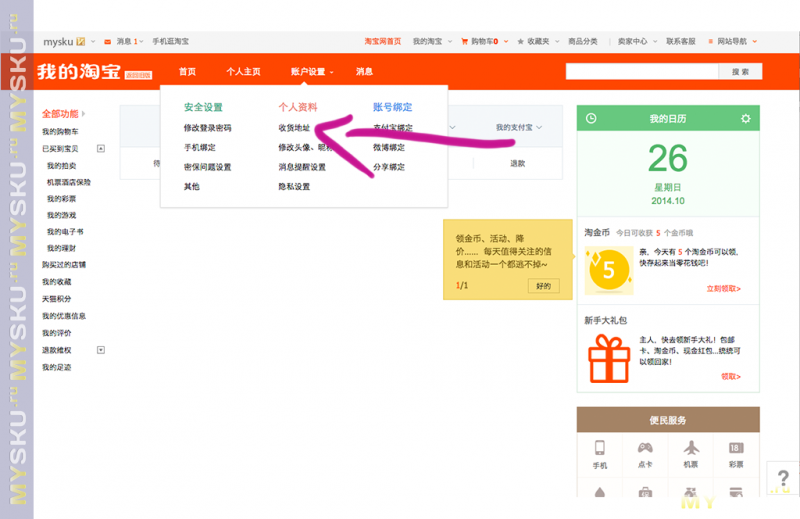Click the 搜索 search button
800x519 pixels.
tap(740, 71)
